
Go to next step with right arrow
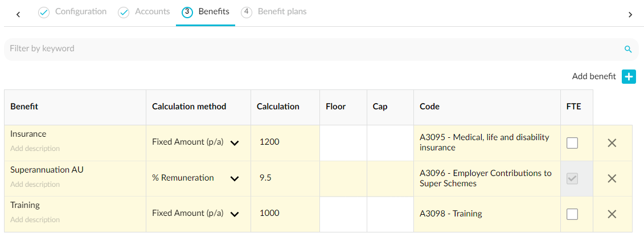pyautogui.click(x=630, y=14)
